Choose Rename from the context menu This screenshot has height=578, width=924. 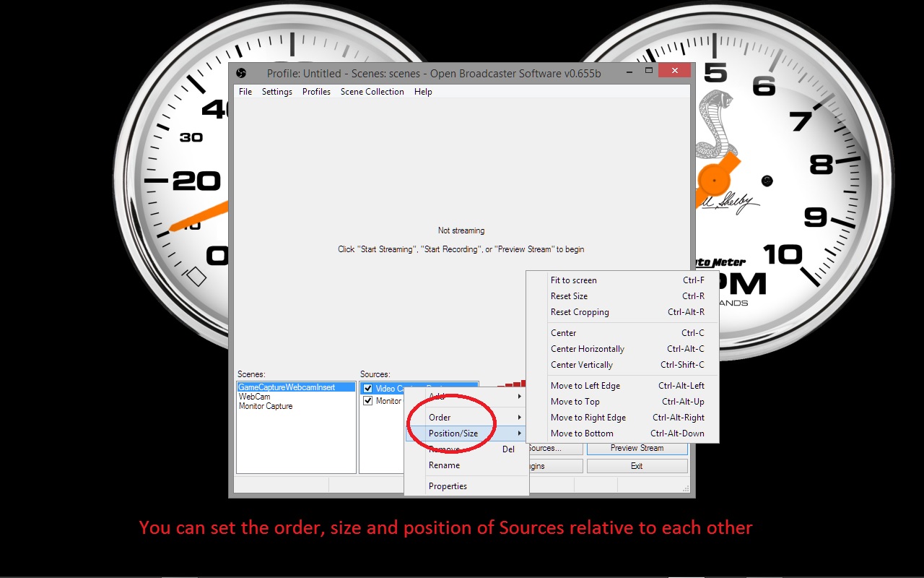click(x=466, y=465)
